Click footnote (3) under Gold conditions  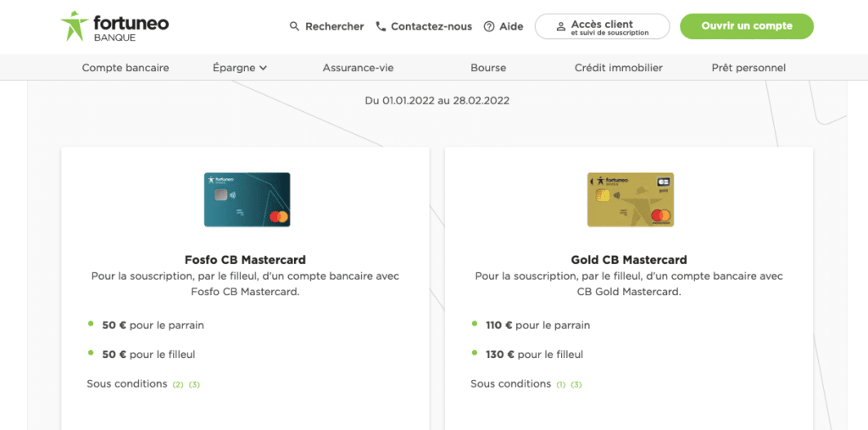[x=576, y=384]
